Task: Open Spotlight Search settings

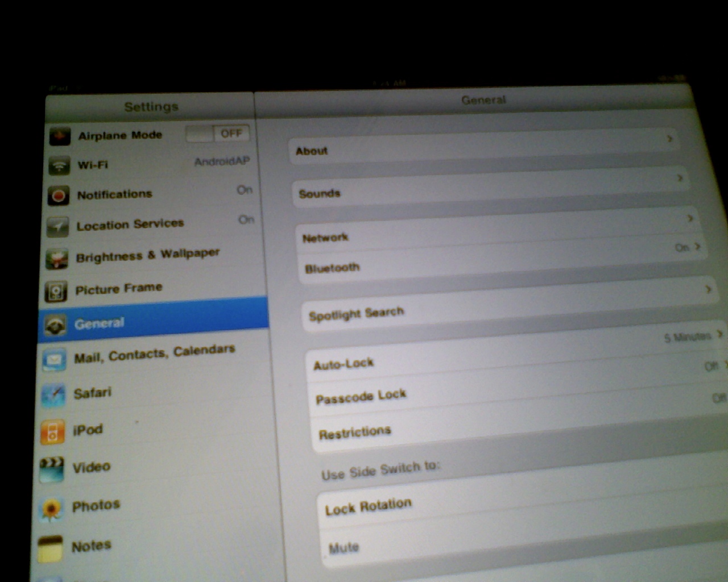Action: 509,302
